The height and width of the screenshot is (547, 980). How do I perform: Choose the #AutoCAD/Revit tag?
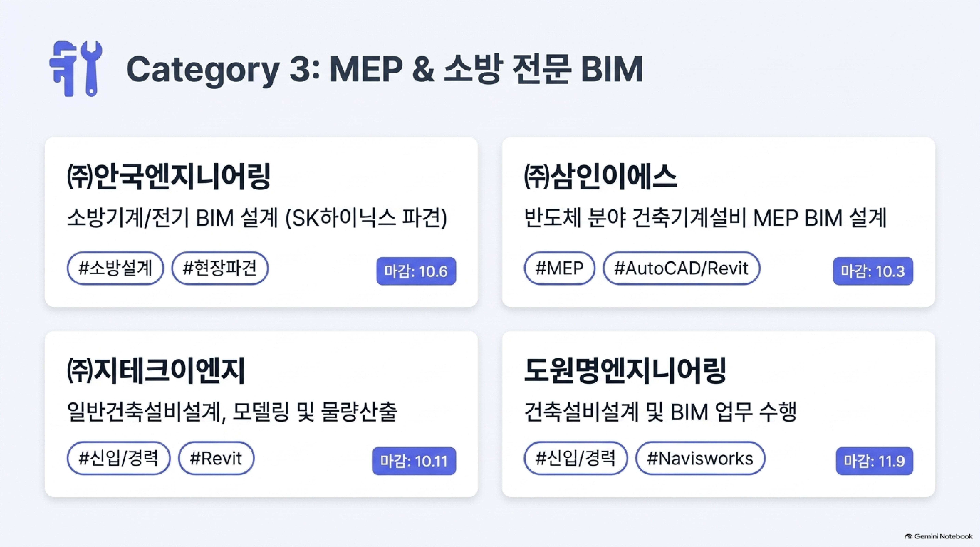(x=681, y=268)
